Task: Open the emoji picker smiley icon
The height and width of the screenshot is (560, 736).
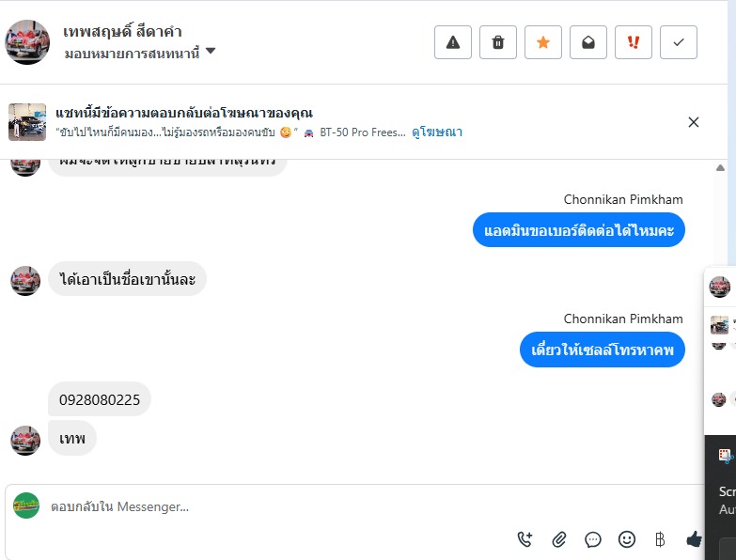Action: tap(627, 539)
